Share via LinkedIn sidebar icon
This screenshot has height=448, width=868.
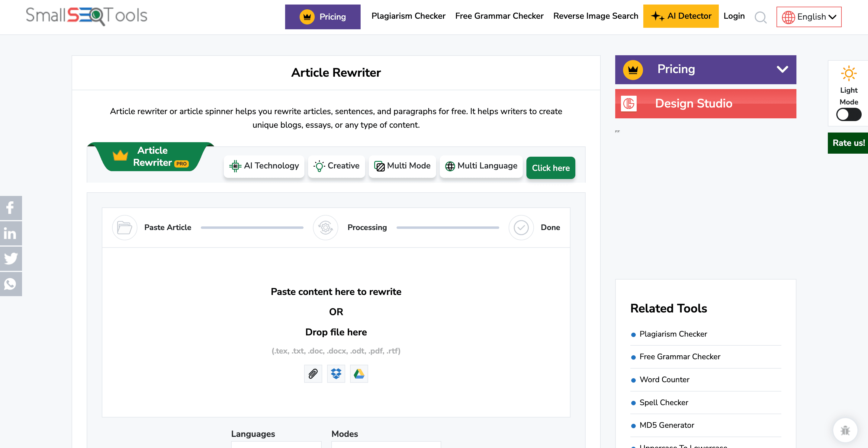pos(11,233)
